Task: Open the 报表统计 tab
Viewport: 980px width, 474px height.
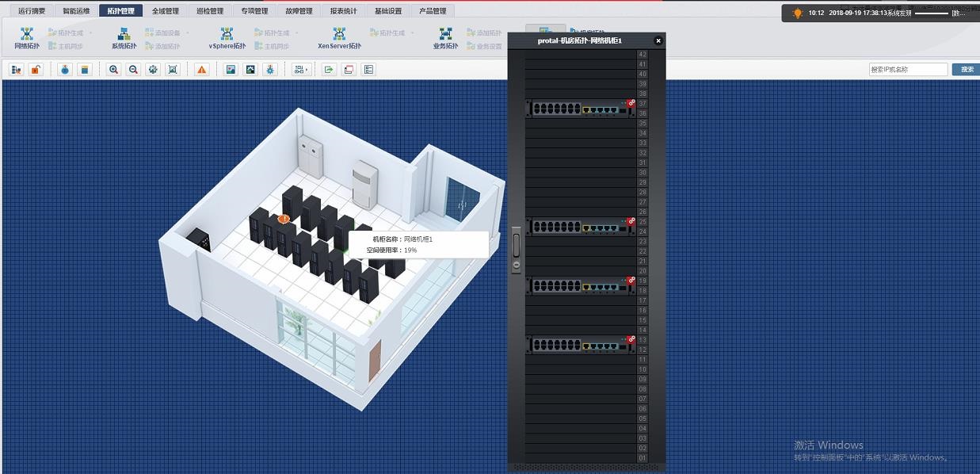Action: point(343,11)
